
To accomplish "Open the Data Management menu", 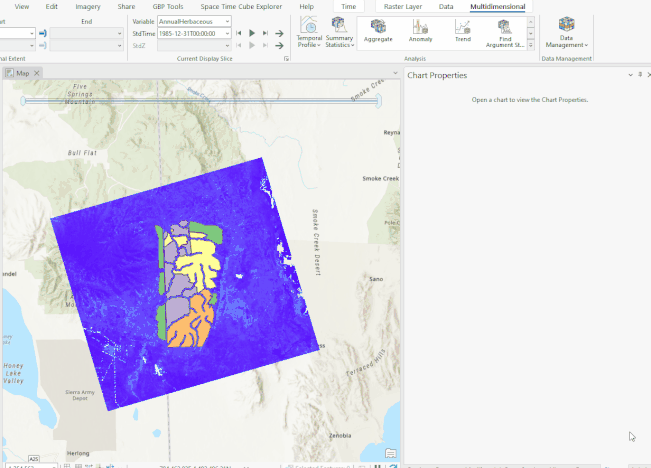I will pos(565,33).
